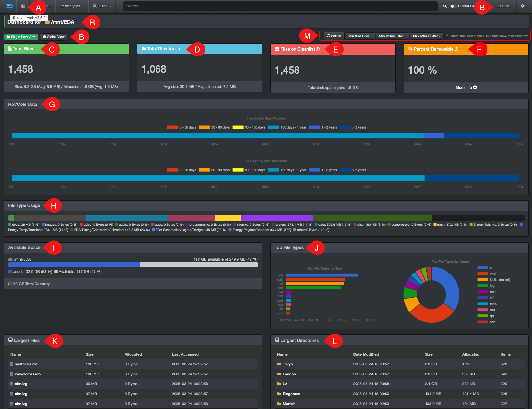532x409 pixels.
Task: Click the folder icon beside Munich
Action: (279, 404)
